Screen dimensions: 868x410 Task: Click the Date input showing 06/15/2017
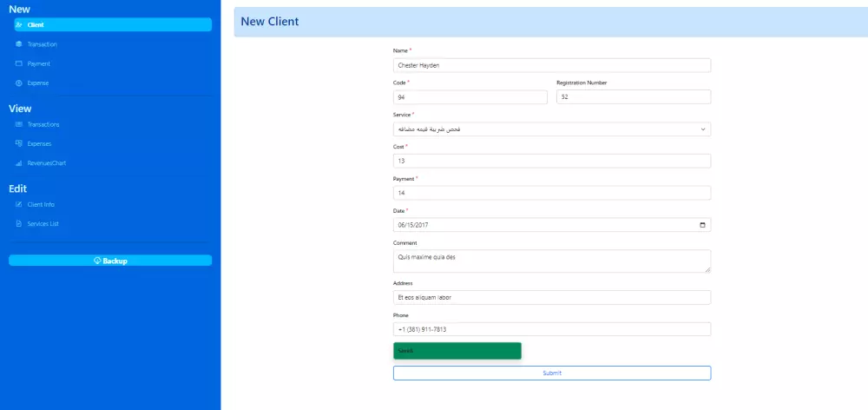(x=552, y=225)
